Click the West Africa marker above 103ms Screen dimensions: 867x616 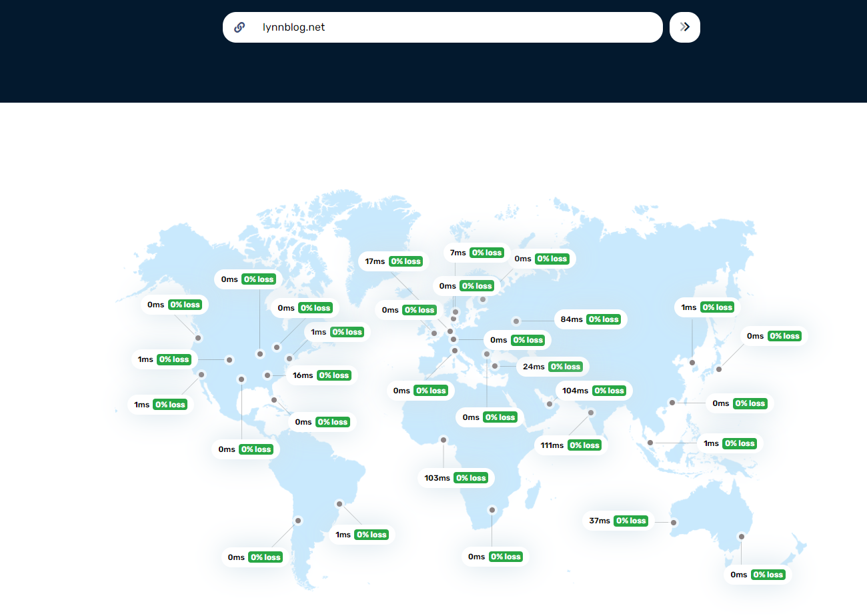(x=444, y=439)
